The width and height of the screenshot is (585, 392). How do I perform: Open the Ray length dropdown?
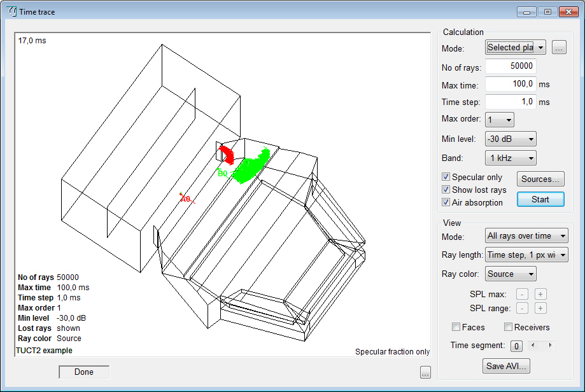[526, 255]
